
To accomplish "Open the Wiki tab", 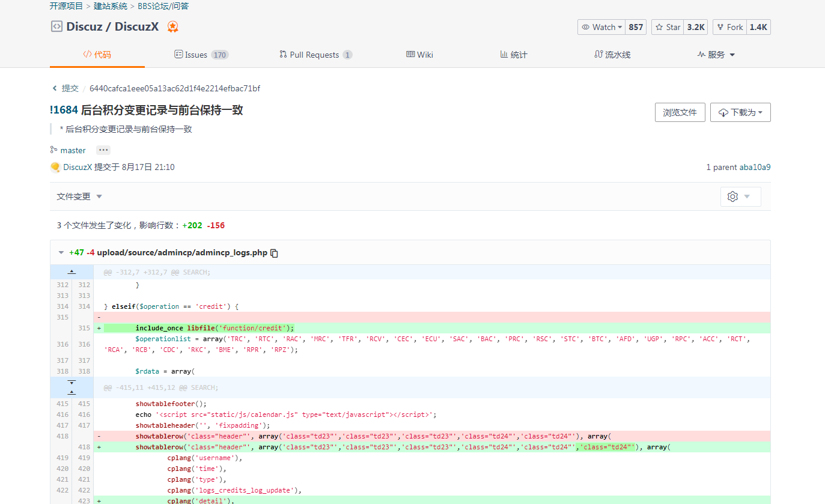I will pos(419,55).
